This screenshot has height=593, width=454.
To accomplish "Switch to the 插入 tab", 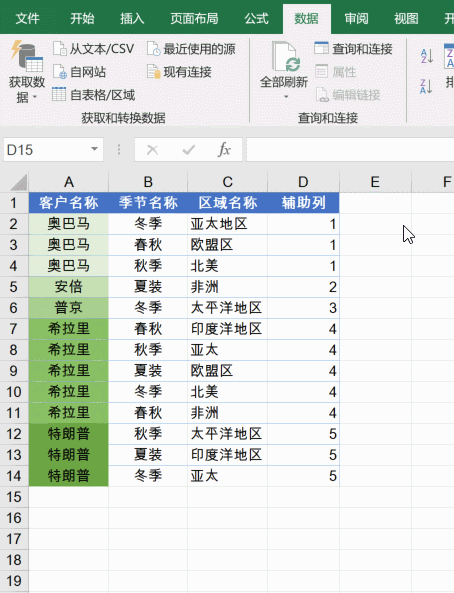I will click(x=132, y=18).
